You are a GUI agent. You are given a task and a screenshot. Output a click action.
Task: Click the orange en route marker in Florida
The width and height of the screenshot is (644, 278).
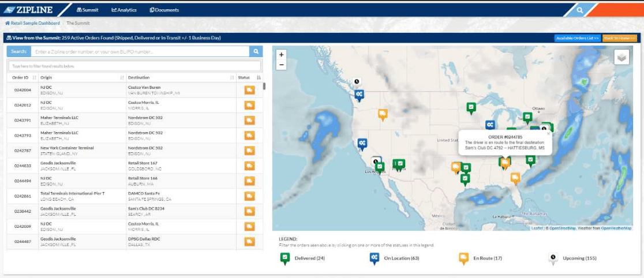pos(515,178)
